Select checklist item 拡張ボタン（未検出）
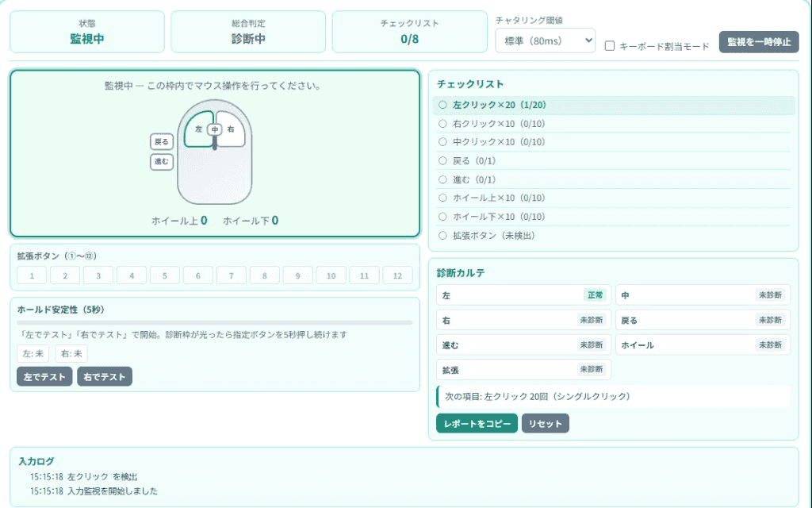The height and width of the screenshot is (508, 812). pos(614,235)
